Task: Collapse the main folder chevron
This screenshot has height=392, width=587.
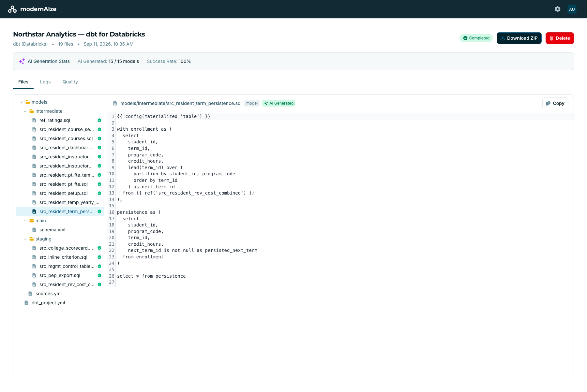Action: coord(25,221)
